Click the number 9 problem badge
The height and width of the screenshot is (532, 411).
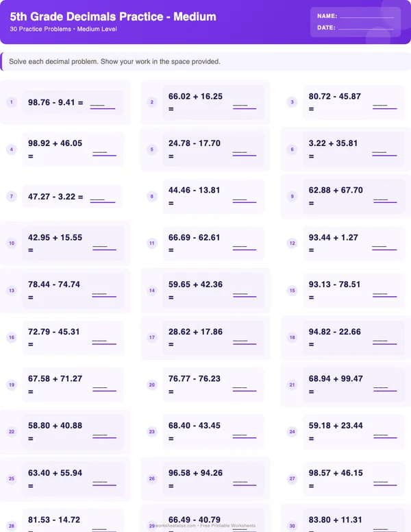tap(292, 196)
